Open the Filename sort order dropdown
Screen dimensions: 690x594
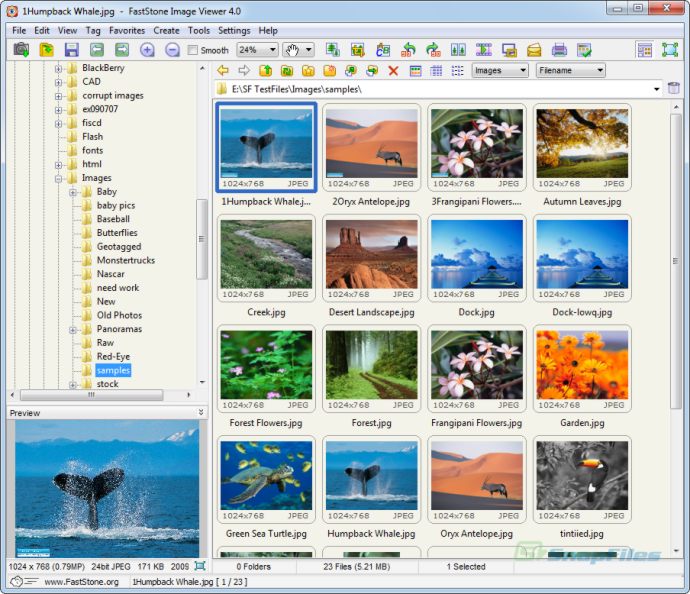tap(570, 70)
